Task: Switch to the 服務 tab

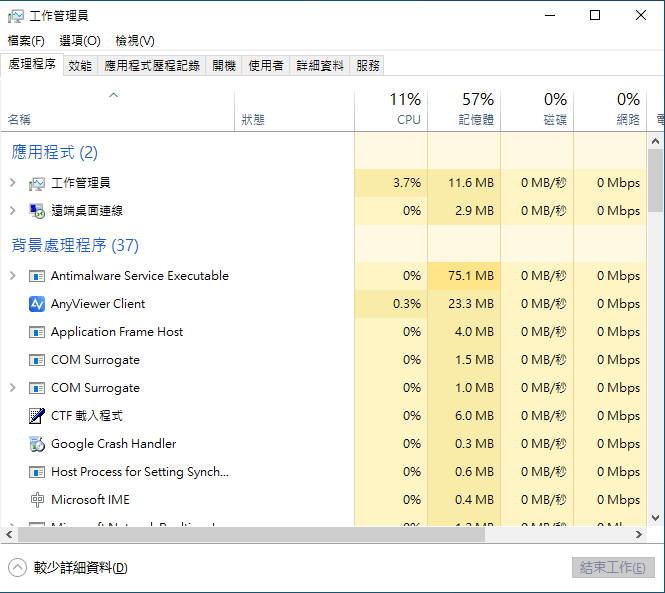Action: [x=367, y=66]
